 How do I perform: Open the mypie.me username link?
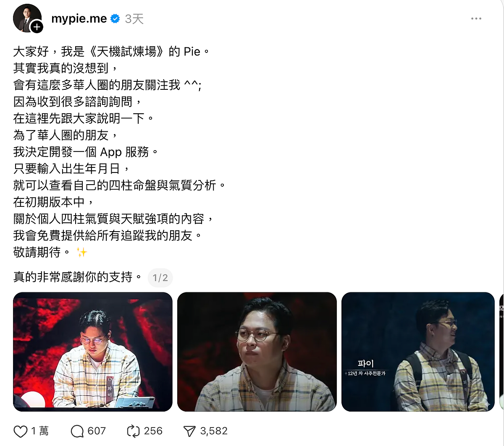coord(79,19)
